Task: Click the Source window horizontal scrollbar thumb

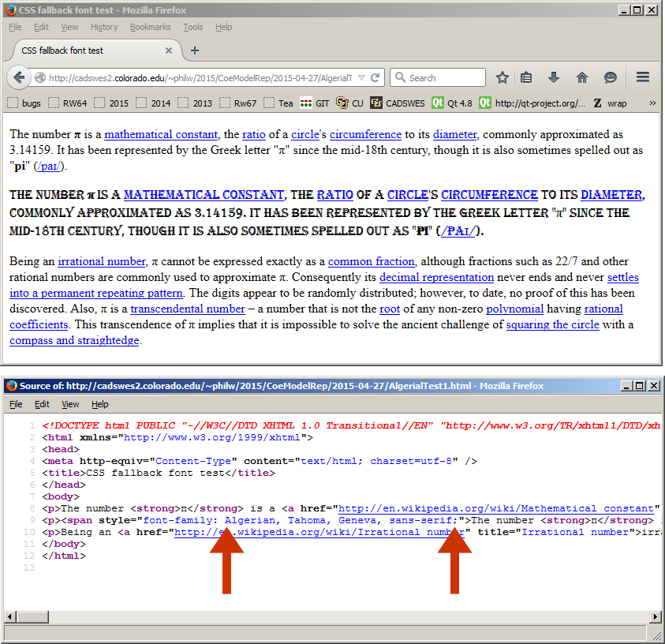Action: [x=32, y=617]
